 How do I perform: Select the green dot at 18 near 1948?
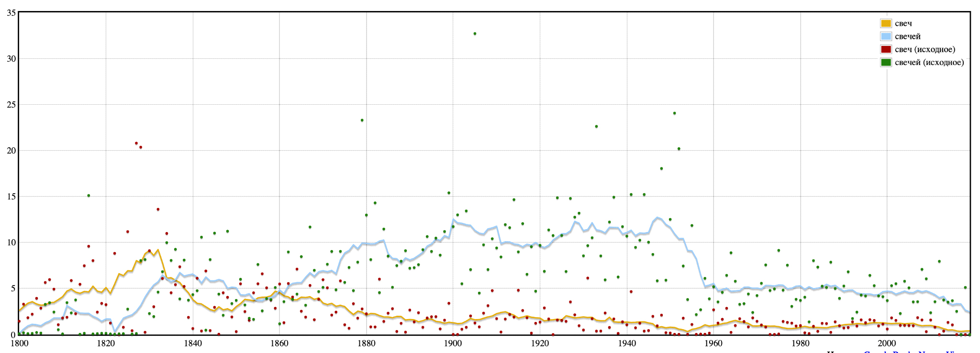(661, 168)
